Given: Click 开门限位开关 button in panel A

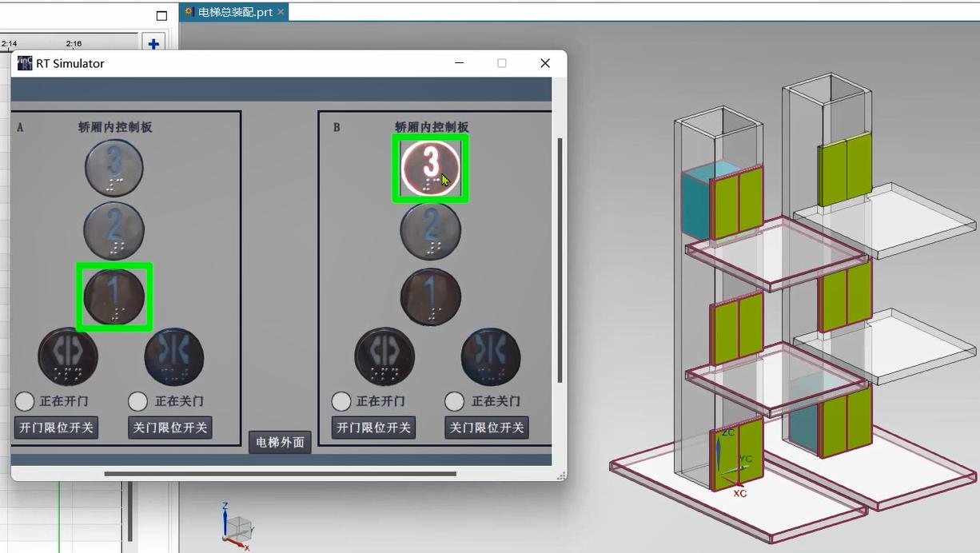Looking at the screenshot, I should pos(56,428).
